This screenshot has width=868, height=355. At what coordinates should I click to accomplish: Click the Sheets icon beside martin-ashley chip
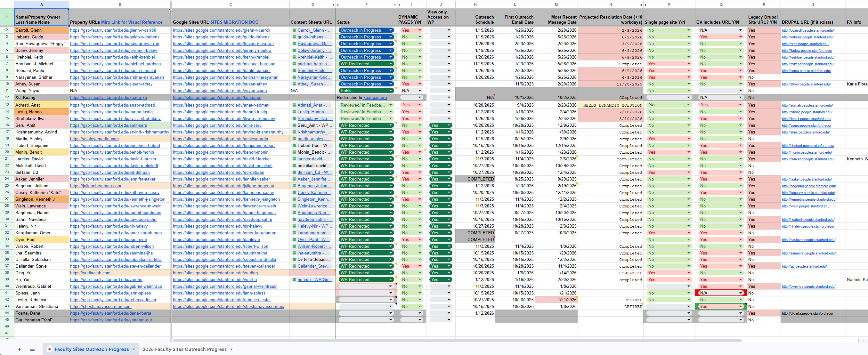[x=294, y=139]
